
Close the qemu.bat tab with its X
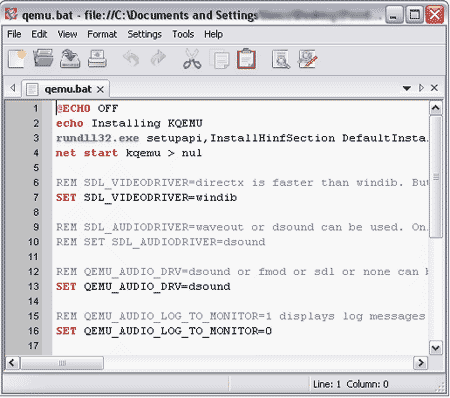click(x=100, y=89)
